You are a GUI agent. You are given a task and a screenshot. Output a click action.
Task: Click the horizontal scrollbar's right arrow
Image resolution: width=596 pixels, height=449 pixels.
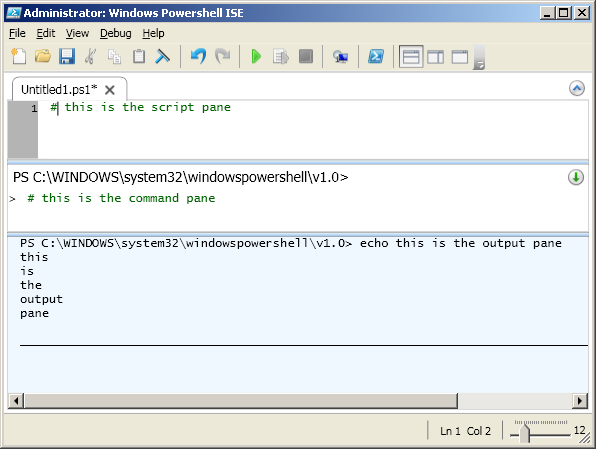pyautogui.click(x=580, y=401)
